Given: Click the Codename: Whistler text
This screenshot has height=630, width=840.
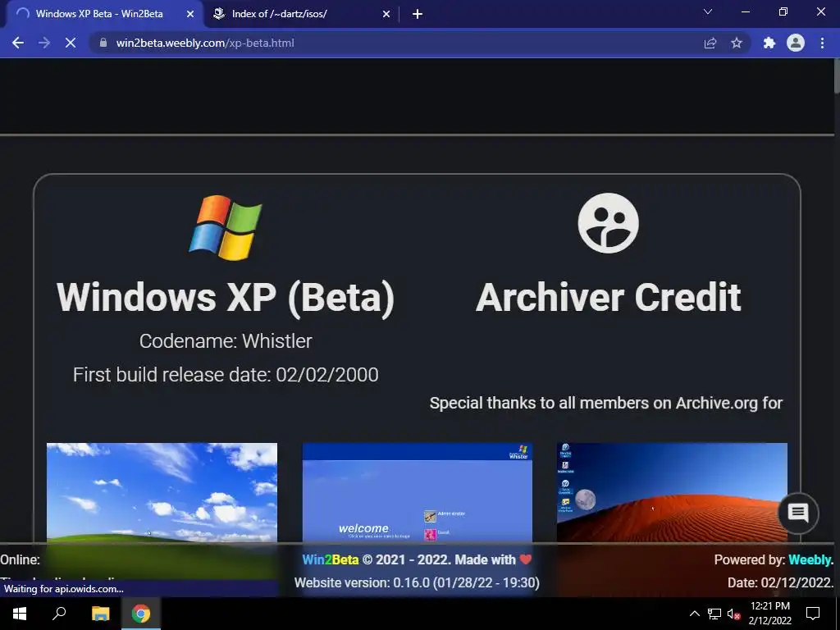Looking at the screenshot, I should (226, 341).
